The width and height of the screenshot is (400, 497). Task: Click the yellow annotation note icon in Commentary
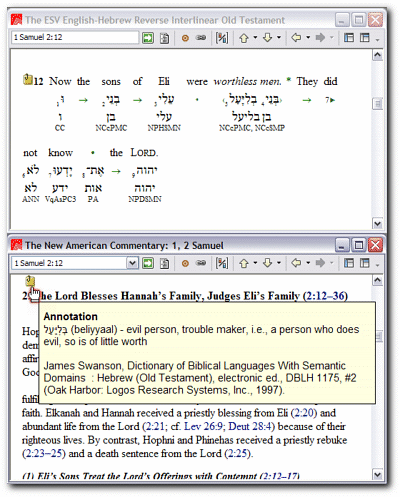tap(30, 281)
